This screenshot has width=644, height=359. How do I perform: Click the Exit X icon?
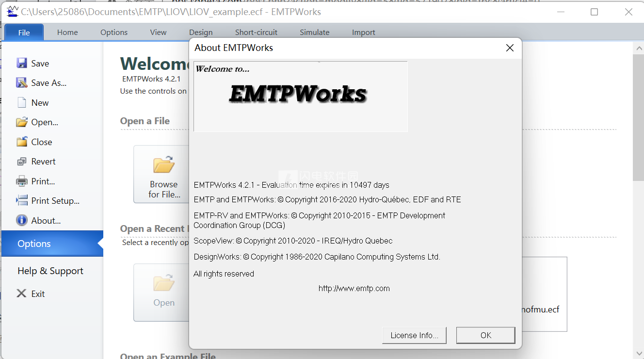[21, 293]
